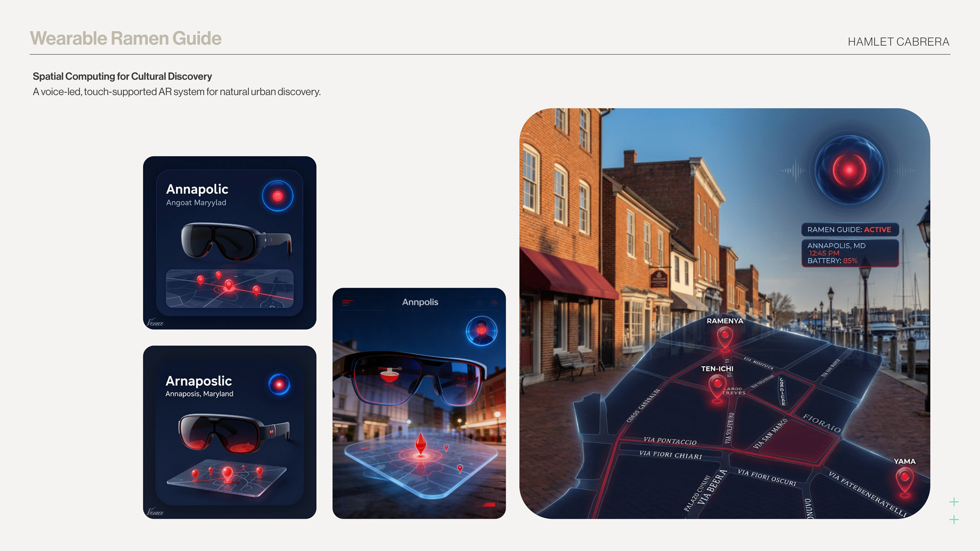Click the upper teal plus icon
980x551 pixels.
pyautogui.click(x=954, y=502)
